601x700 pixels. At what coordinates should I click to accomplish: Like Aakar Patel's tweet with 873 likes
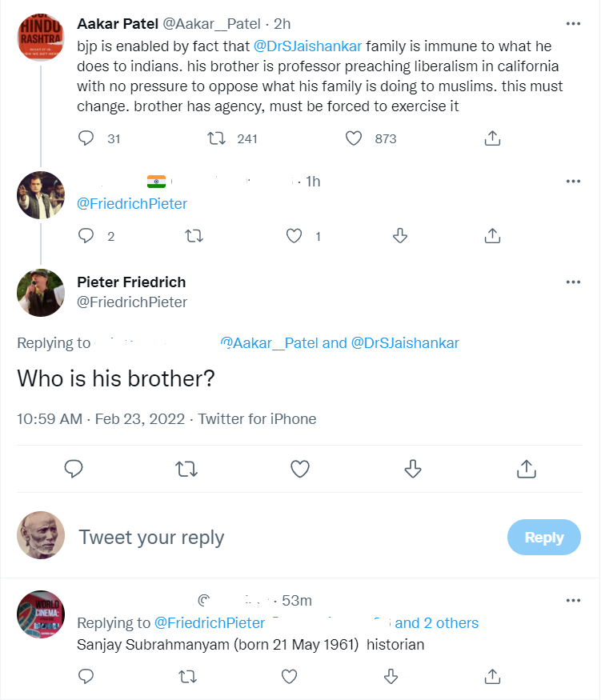click(354, 138)
